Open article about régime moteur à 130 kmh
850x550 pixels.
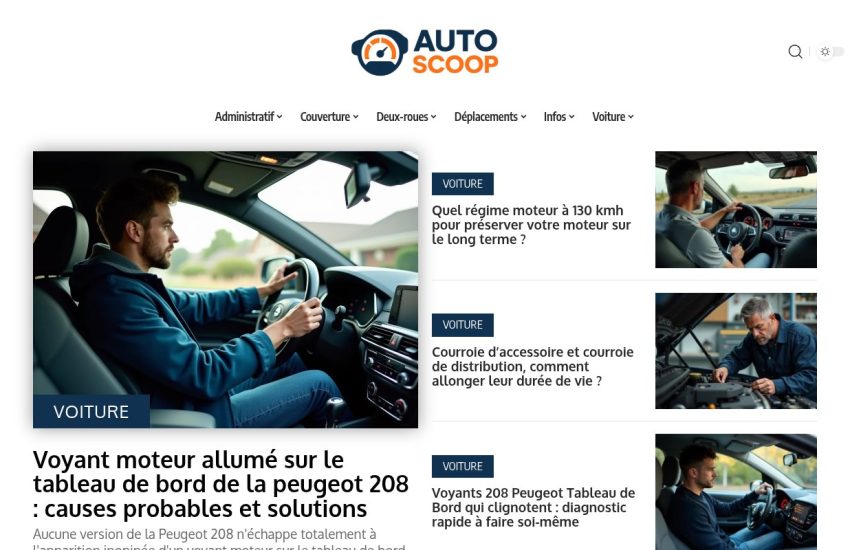point(531,225)
